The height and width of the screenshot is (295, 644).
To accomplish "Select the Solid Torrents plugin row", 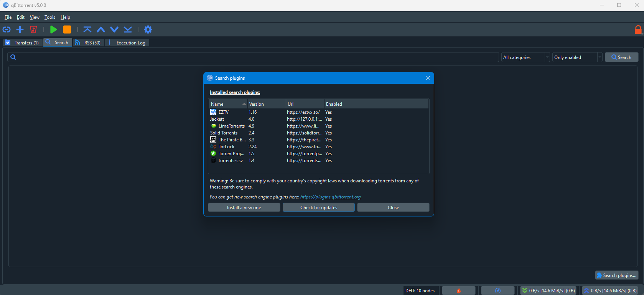I will pos(319,133).
